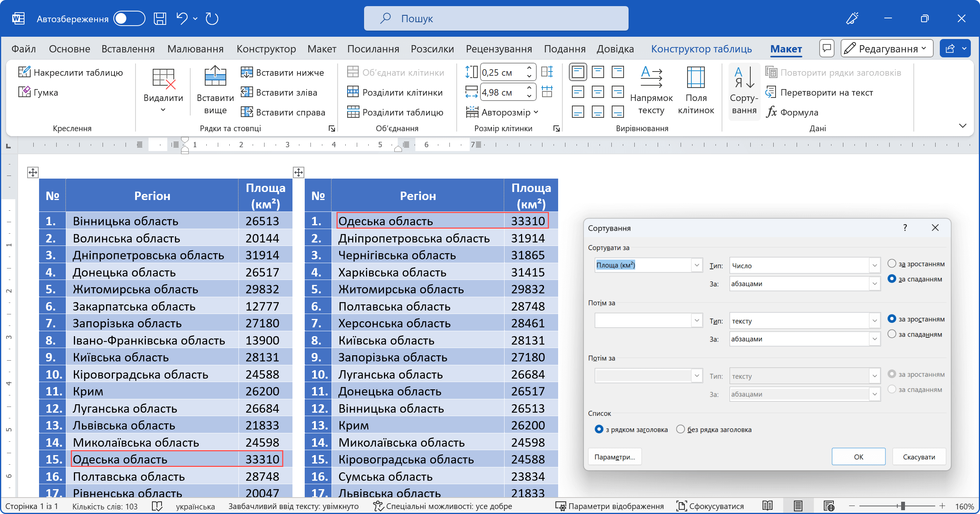Select 'без рядка заголовка' radio option

[x=680, y=429]
